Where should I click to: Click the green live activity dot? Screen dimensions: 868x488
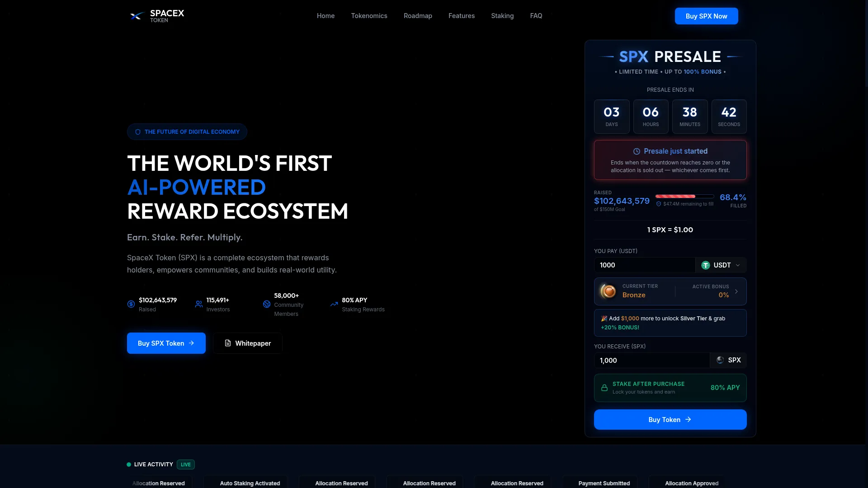[129, 465]
